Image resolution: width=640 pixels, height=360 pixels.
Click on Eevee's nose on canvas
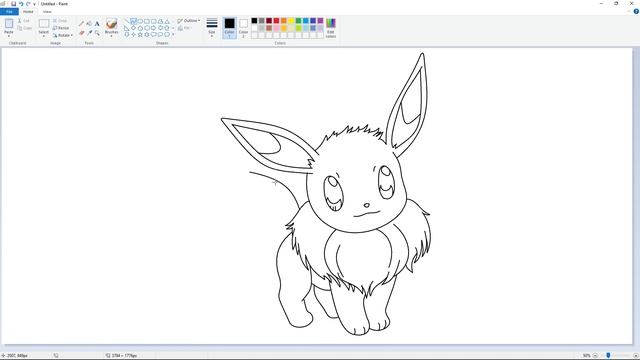[x=367, y=205]
